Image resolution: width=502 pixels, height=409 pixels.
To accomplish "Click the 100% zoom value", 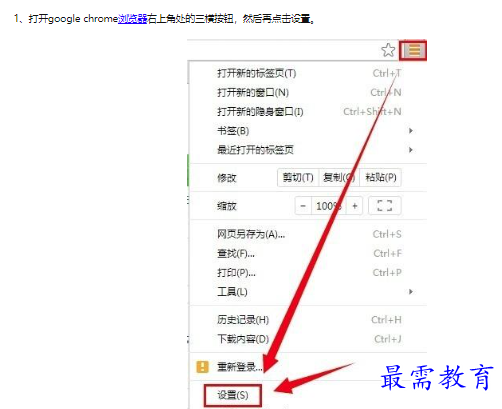I will point(329,206).
